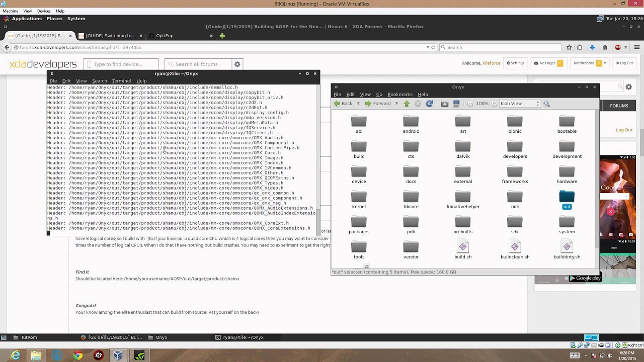The image size is (644, 362).
Task: Click the file manager search magnifier
Action: 547,104
